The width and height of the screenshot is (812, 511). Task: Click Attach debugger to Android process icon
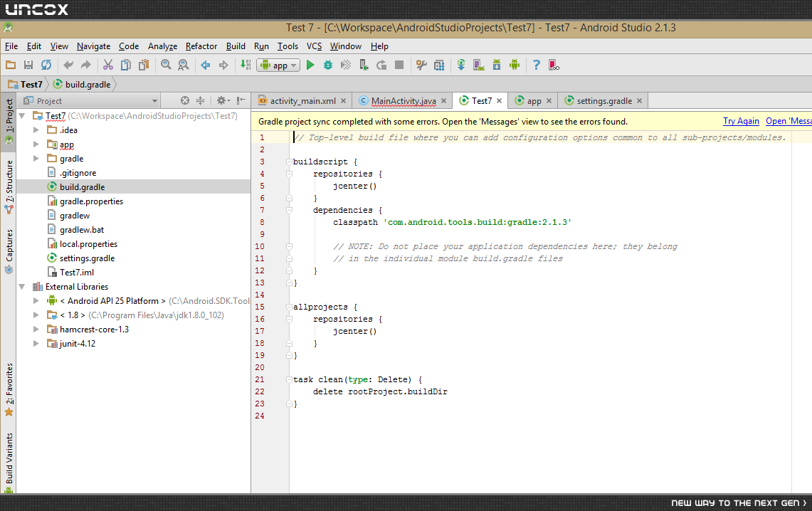(364, 65)
